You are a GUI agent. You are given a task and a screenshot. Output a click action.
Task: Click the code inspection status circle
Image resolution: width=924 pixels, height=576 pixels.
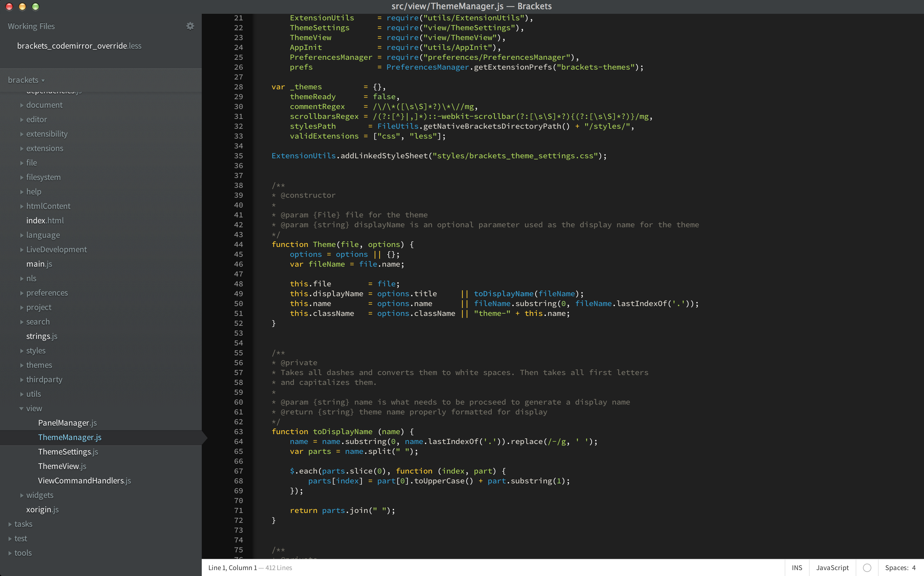click(x=867, y=567)
